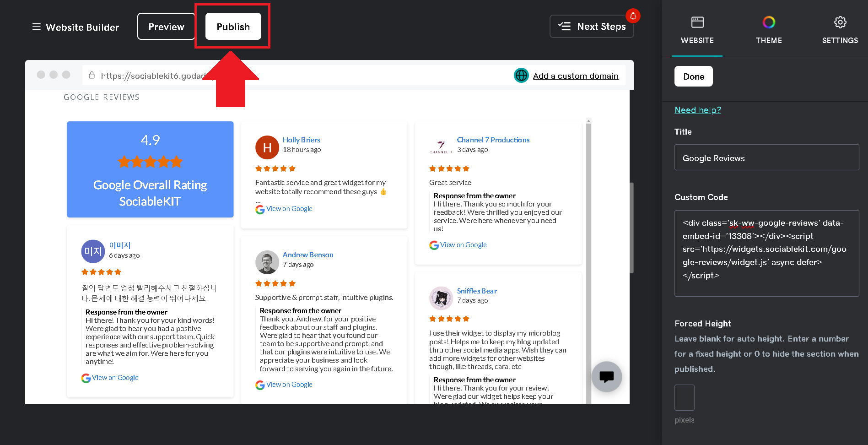Click the Channel 7 Productions logo
The width and height of the screenshot is (868, 445).
[x=441, y=147]
